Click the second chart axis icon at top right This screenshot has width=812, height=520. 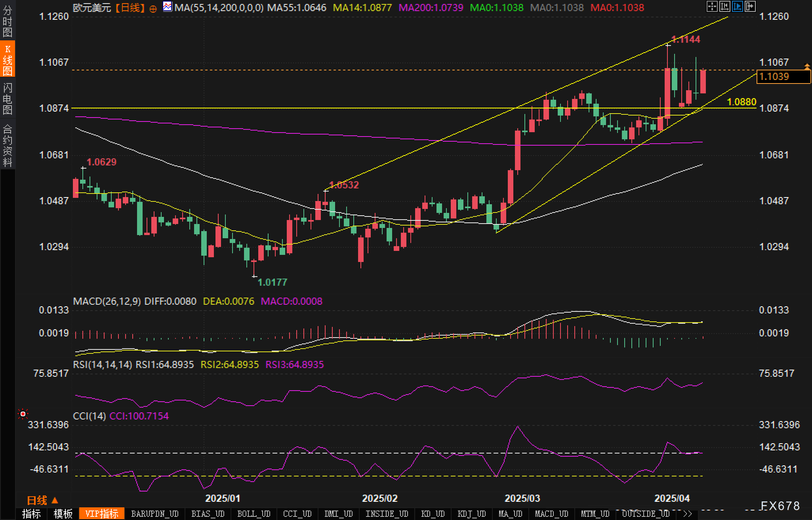[x=724, y=6]
